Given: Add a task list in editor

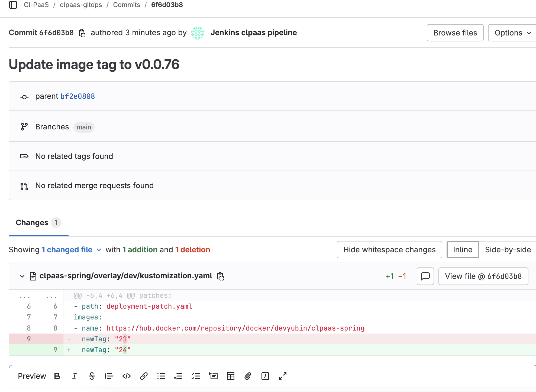Looking at the screenshot, I should pos(196,376).
